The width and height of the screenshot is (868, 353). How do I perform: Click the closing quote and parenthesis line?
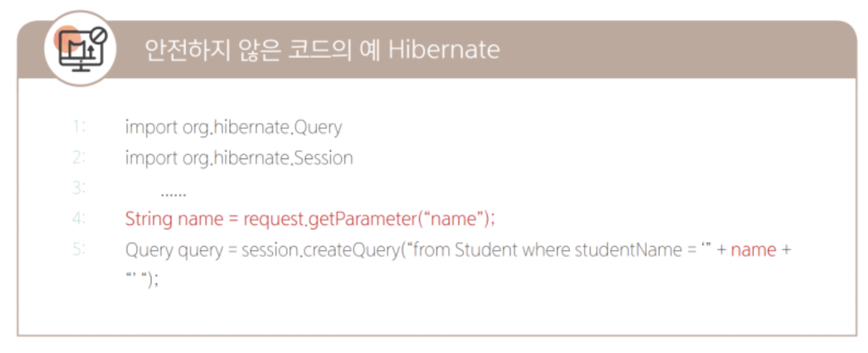point(142,280)
